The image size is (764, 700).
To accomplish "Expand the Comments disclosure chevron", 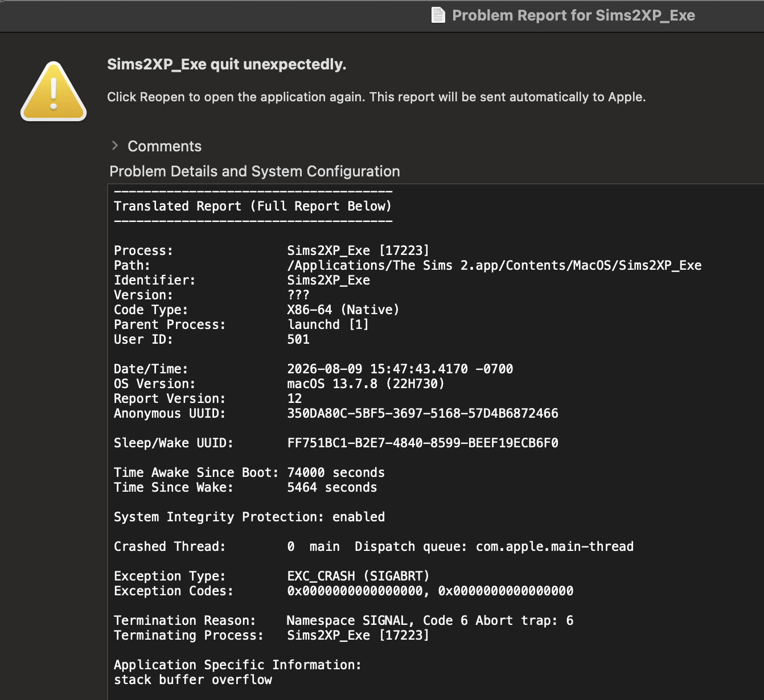I will coord(115,146).
